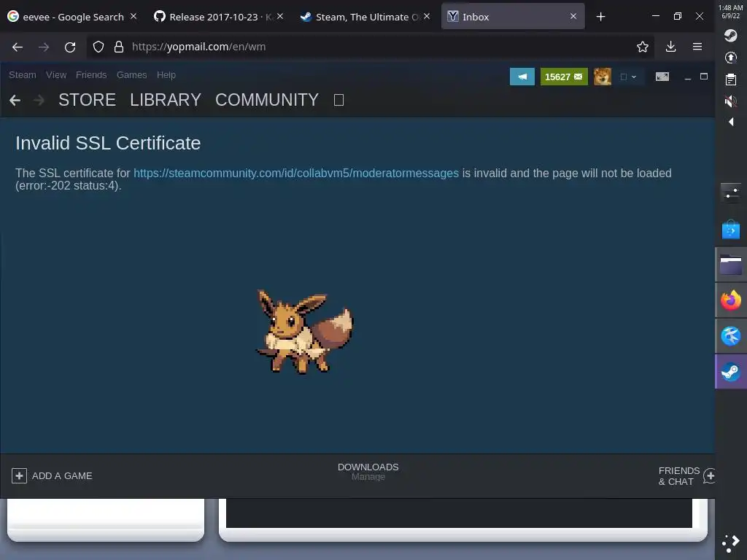Click Steam announcements megaphone button

coord(522,77)
